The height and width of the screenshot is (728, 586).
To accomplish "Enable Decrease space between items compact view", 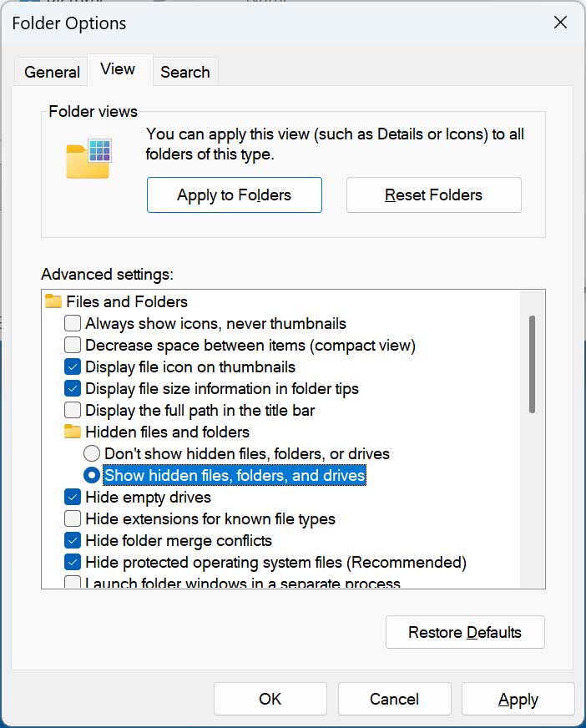I will pyautogui.click(x=73, y=345).
